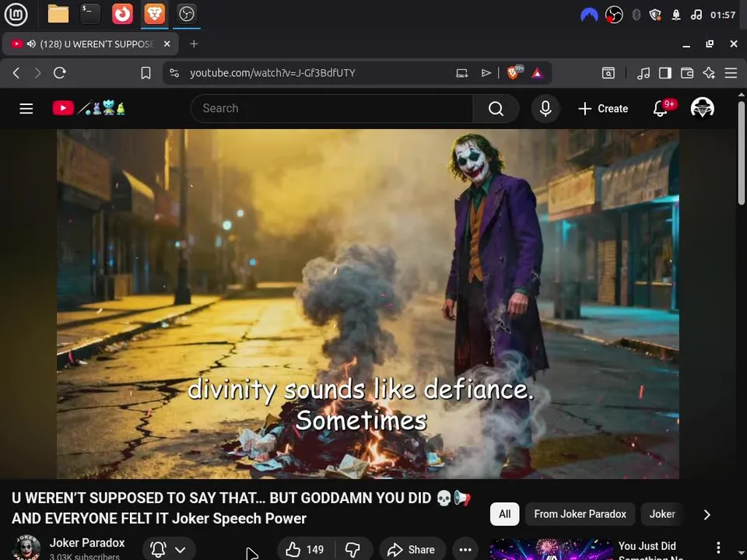Open the Brave main hamburger menu
Screen dimensions: 747x560
pos(731,73)
